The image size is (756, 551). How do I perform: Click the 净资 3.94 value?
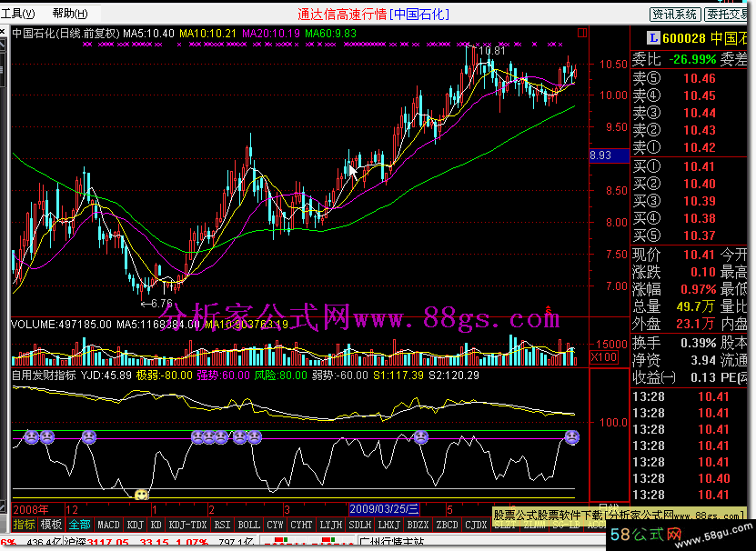coord(703,360)
